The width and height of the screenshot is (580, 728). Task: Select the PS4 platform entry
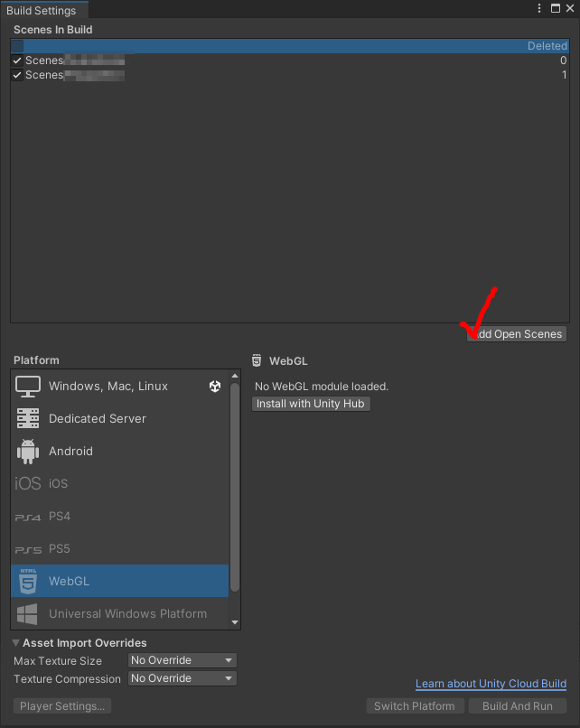120,517
